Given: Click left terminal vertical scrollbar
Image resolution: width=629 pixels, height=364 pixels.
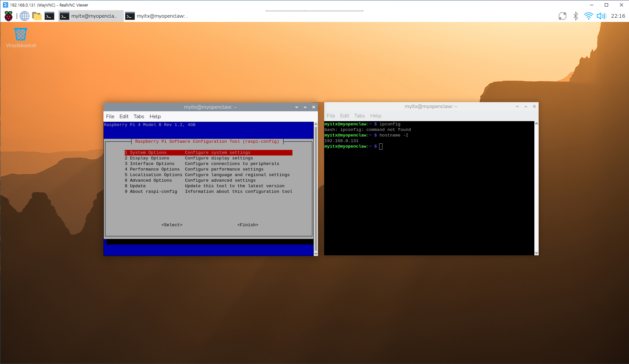Looking at the screenshot, I should click(x=316, y=189).
